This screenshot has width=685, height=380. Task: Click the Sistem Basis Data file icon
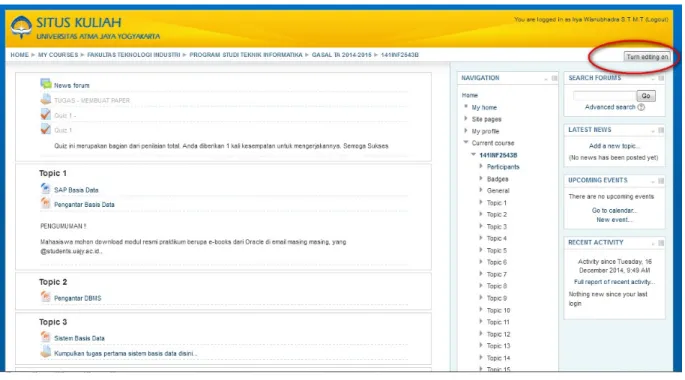45,337
